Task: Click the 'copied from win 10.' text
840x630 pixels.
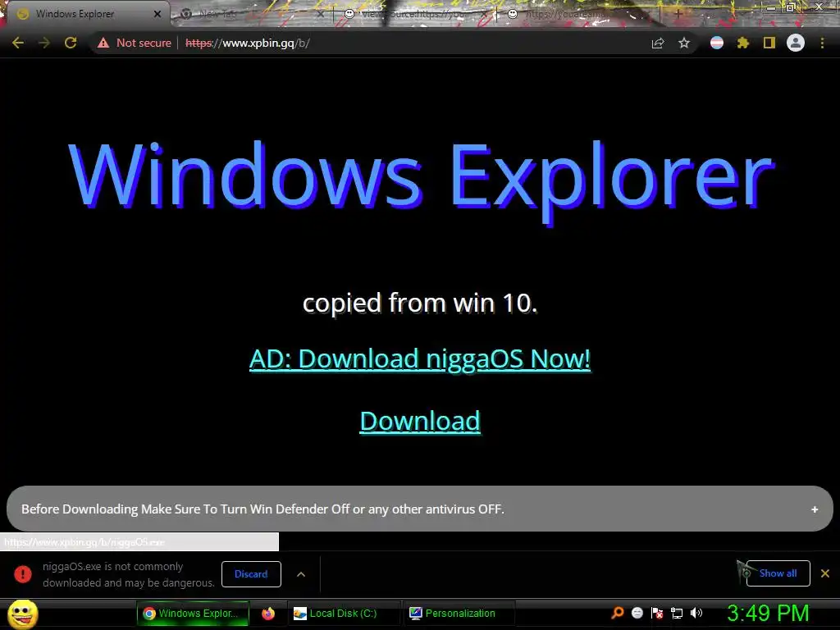Action: pyautogui.click(x=419, y=304)
